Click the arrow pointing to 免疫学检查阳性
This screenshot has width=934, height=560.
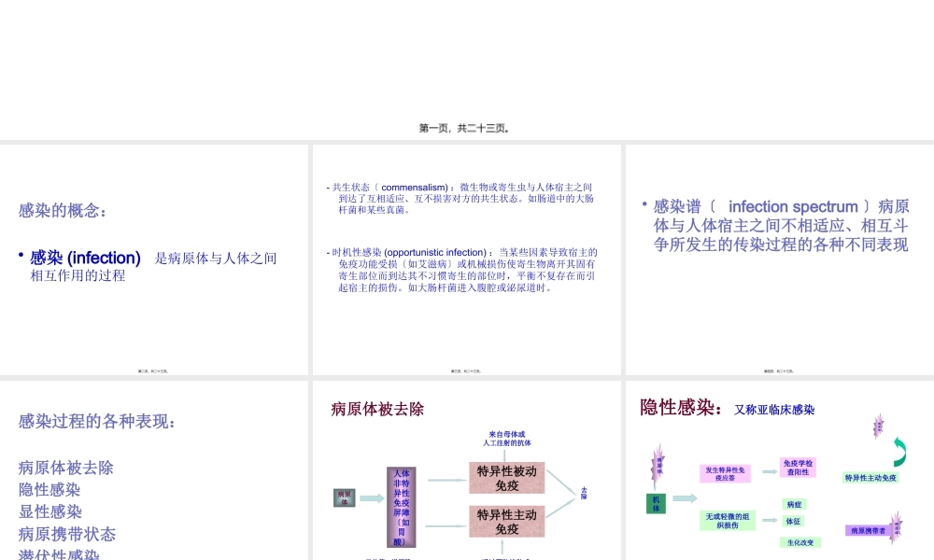pos(767,470)
